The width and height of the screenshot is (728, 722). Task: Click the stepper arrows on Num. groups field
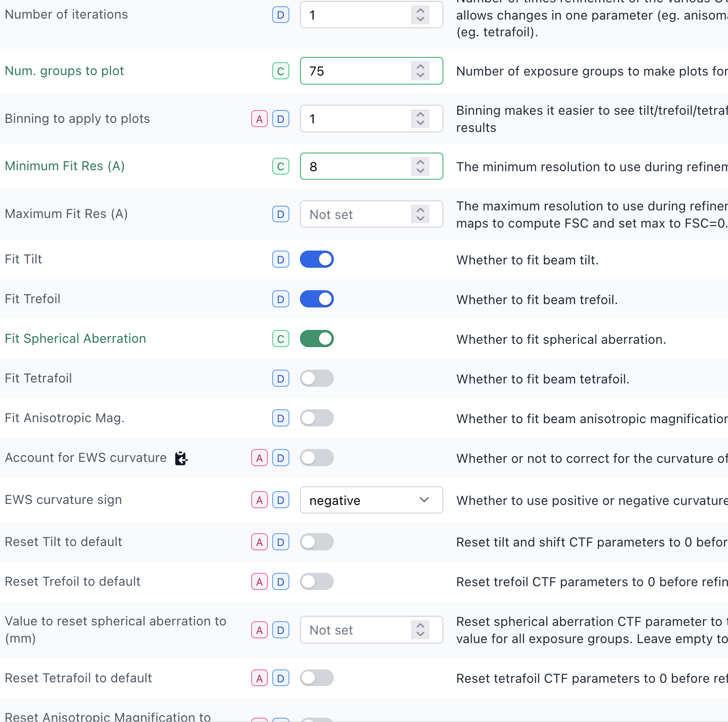click(420, 71)
